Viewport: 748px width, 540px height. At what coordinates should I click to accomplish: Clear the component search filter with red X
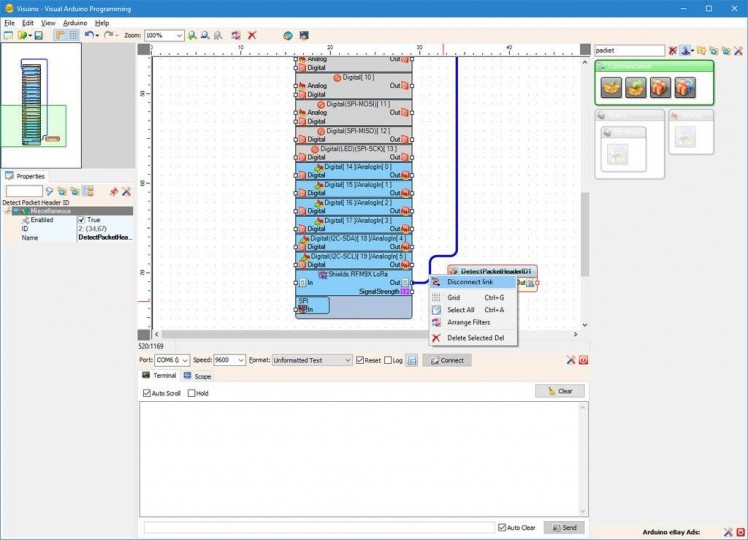pyautogui.click(x=673, y=50)
